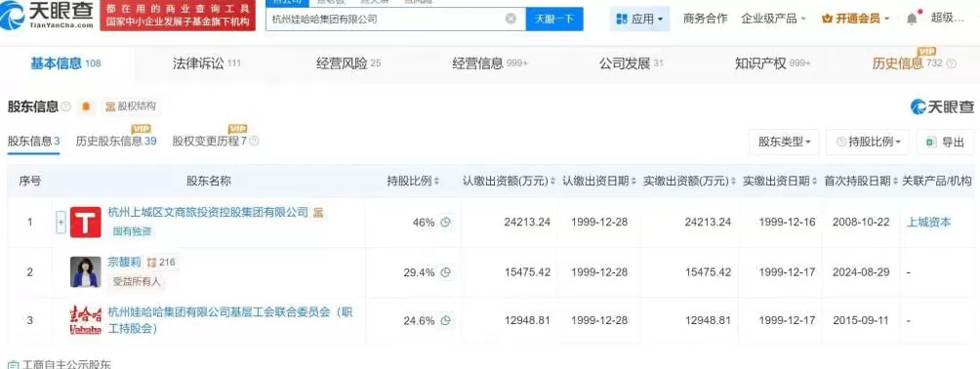Switch to the 经营信息 tab
Viewport: 980px width, 369px height.
490,63
